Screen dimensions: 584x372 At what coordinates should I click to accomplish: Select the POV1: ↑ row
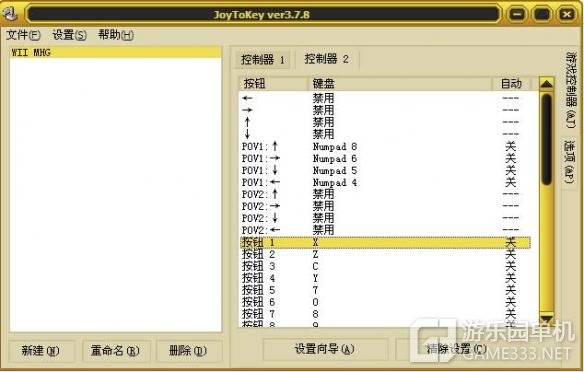[385, 146]
